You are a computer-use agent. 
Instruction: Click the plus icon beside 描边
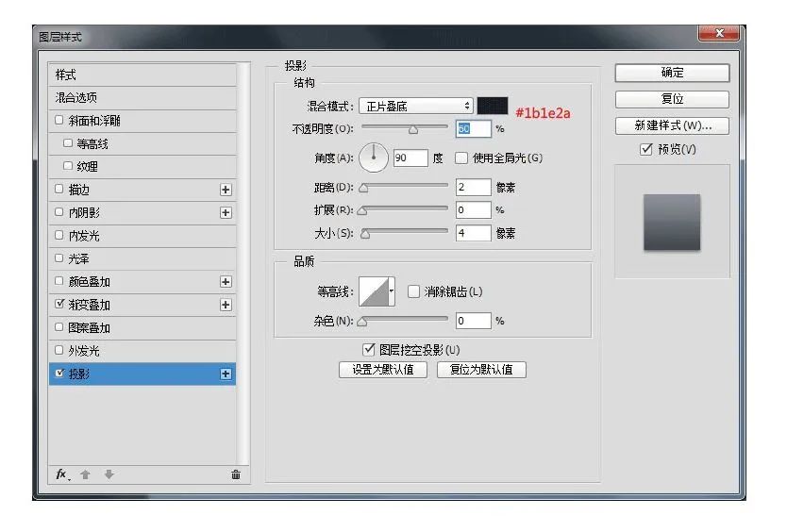(226, 190)
